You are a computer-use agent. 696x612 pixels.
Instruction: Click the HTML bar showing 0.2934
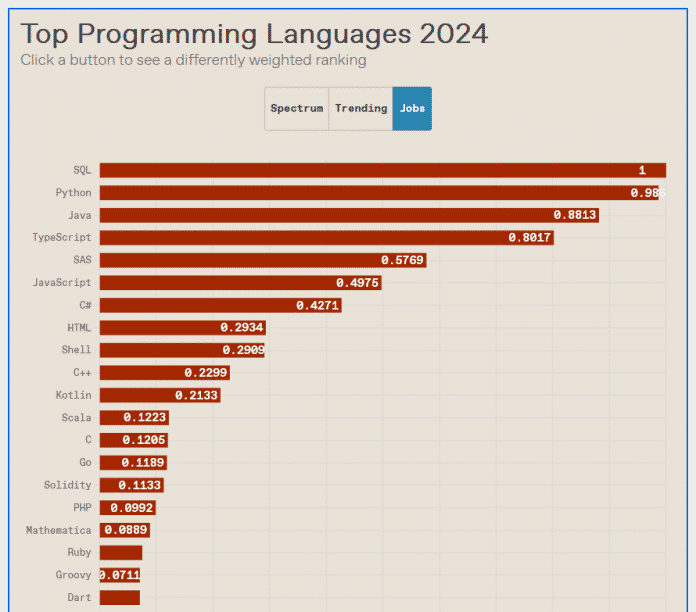click(183, 328)
